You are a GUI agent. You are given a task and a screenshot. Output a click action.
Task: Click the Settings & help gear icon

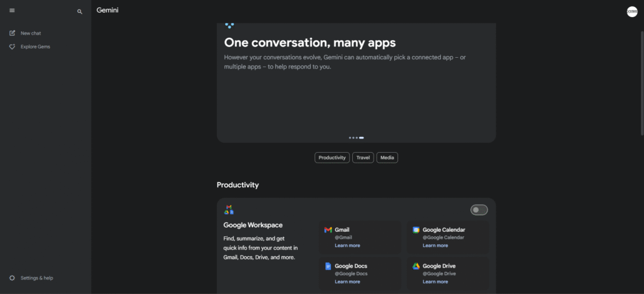(12, 278)
